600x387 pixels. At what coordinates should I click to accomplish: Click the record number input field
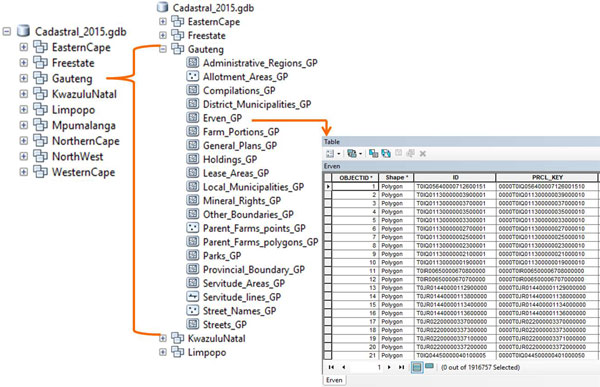point(366,367)
